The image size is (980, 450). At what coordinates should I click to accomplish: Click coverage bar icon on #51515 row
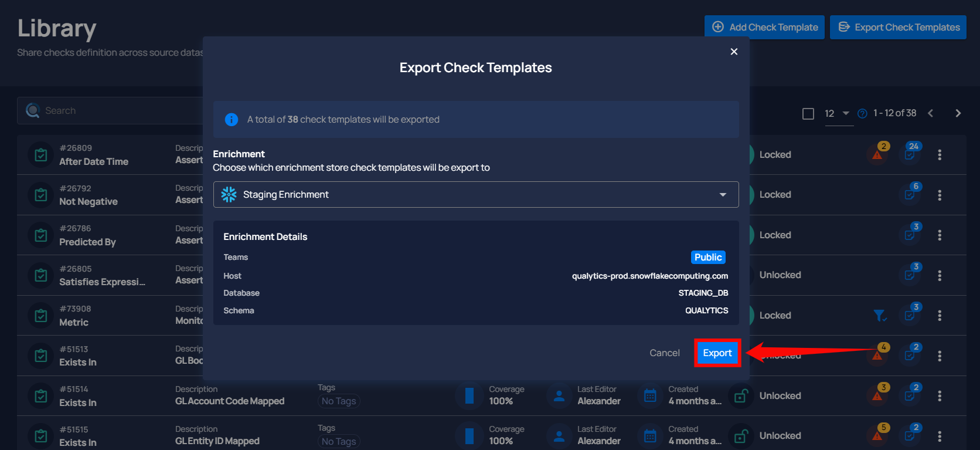point(469,436)
